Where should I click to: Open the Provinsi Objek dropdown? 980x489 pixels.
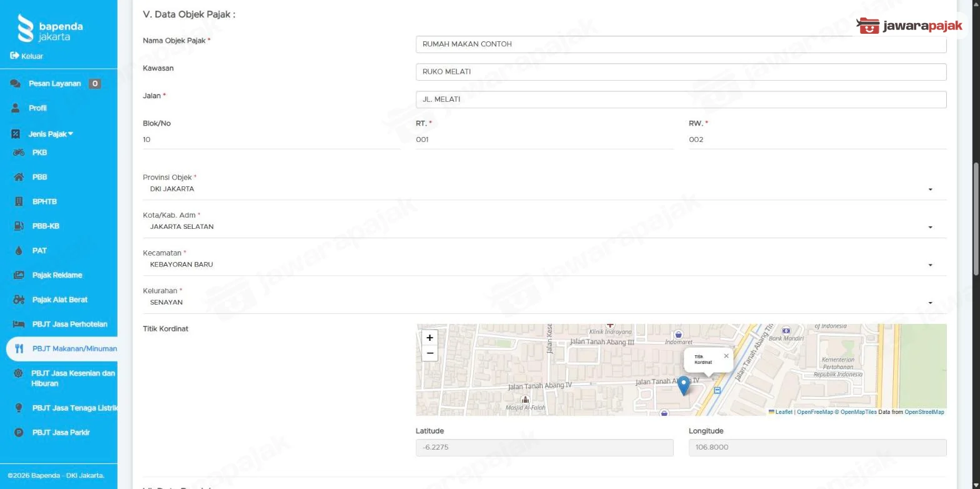(x=544, y=189)
